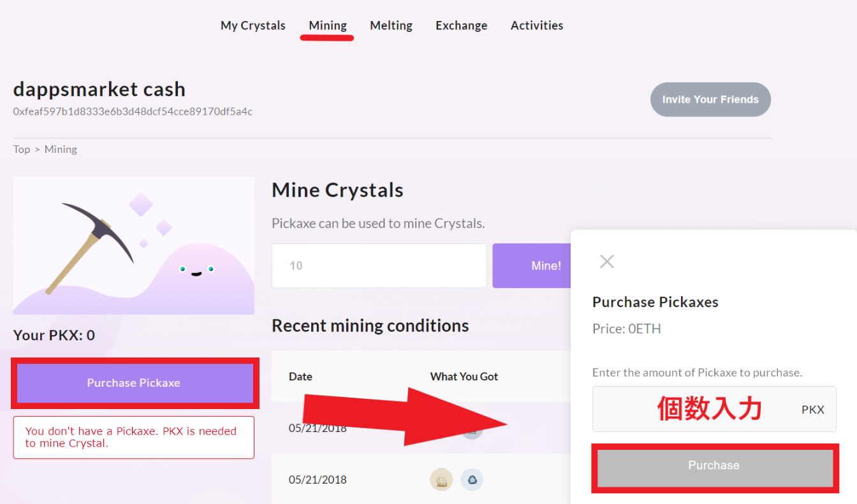Image resolution: width=857 pixels, height=504 pixels.
Task: Click the purple Purchase Pickaxe button
Action: (134, 383)
